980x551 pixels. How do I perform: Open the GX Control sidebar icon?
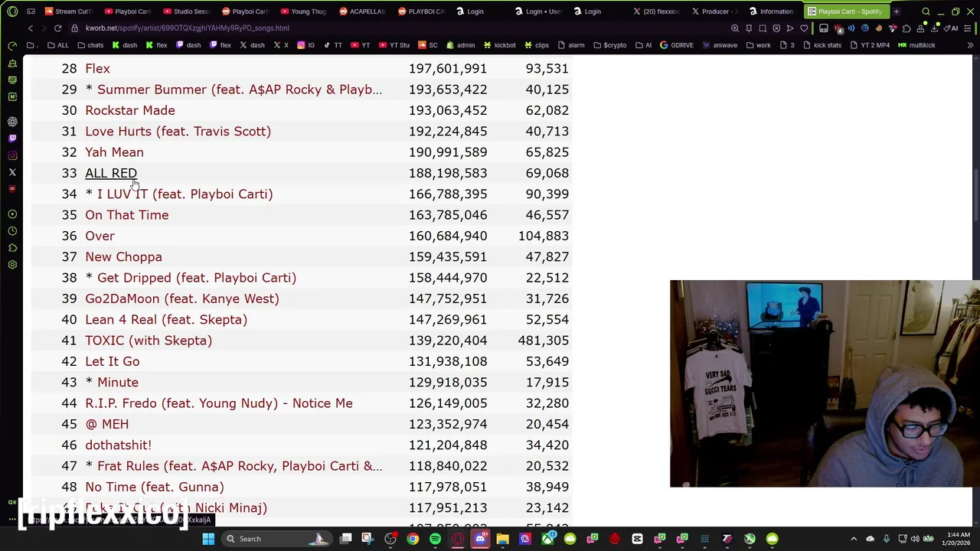pos(12,46)
